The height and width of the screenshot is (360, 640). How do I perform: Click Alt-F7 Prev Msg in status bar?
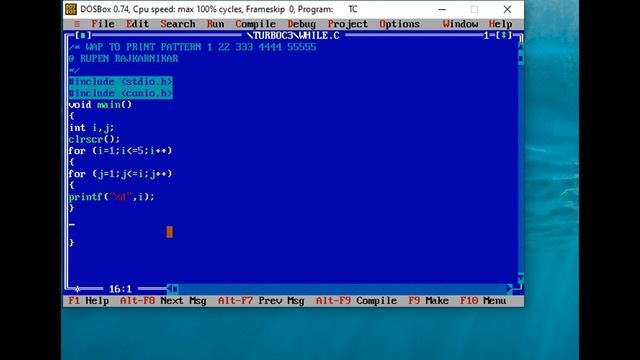[x=261, y=301]
